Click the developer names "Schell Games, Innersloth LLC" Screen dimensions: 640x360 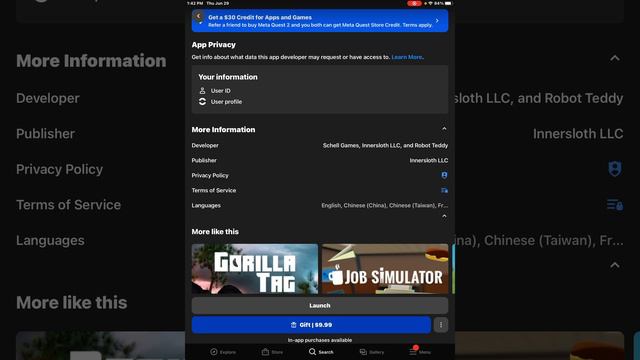point(362,145)
